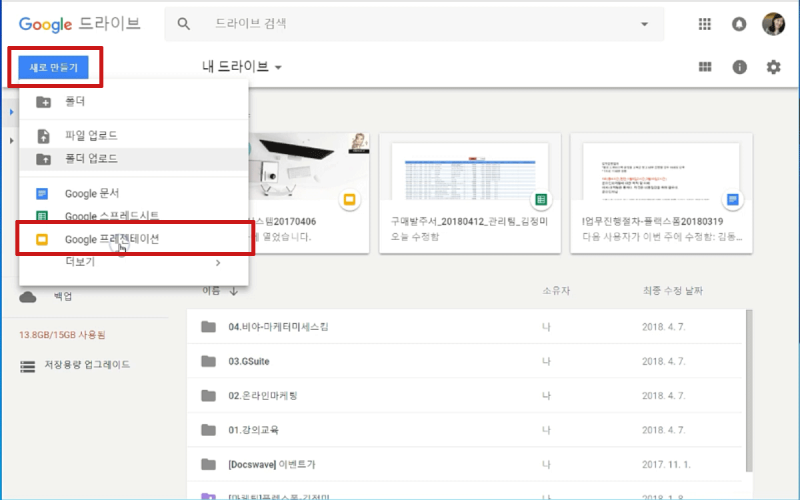Focus the 드라이브 검색 field

tap(414, 23)
